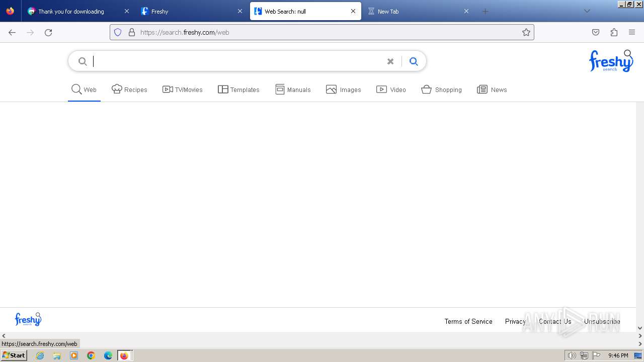Open the Manuals search category
The height and width of the screenshot is (362, 644).
click(x=293, y=89)
